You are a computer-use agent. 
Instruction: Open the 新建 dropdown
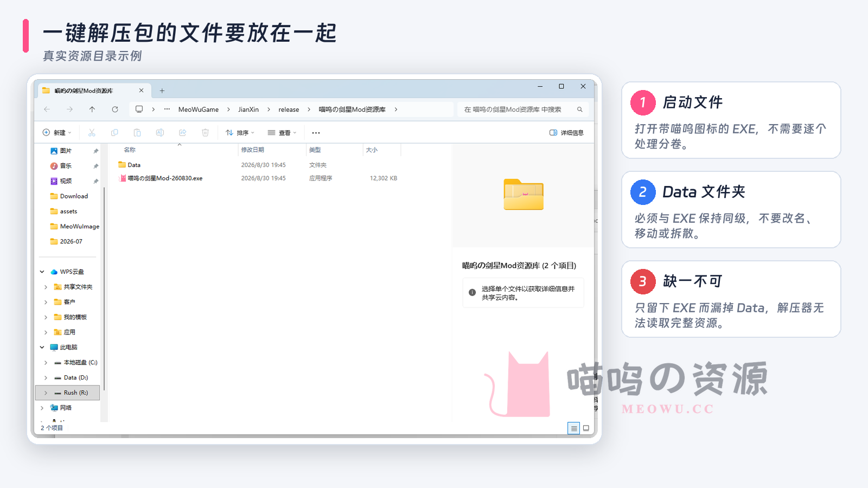(x=57, y=133)
